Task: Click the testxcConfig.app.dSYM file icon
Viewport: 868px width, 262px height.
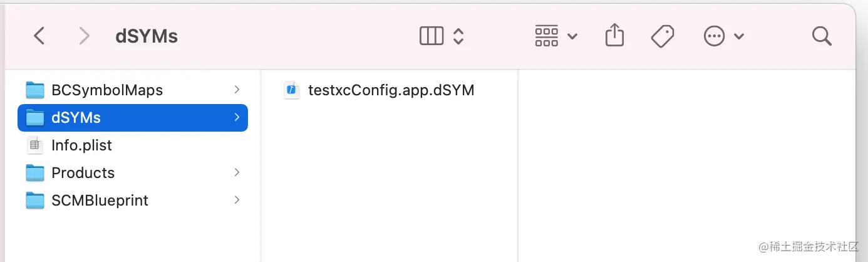Action: (x=292, y=90)
